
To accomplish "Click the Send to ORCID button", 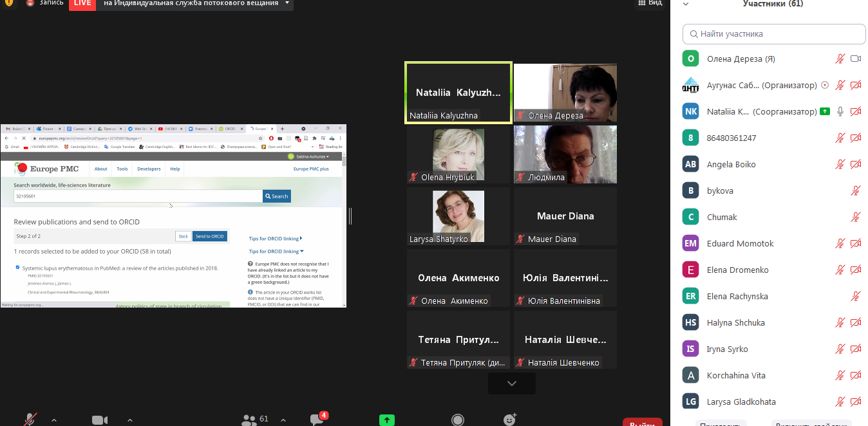I will [x=209, y=236].
